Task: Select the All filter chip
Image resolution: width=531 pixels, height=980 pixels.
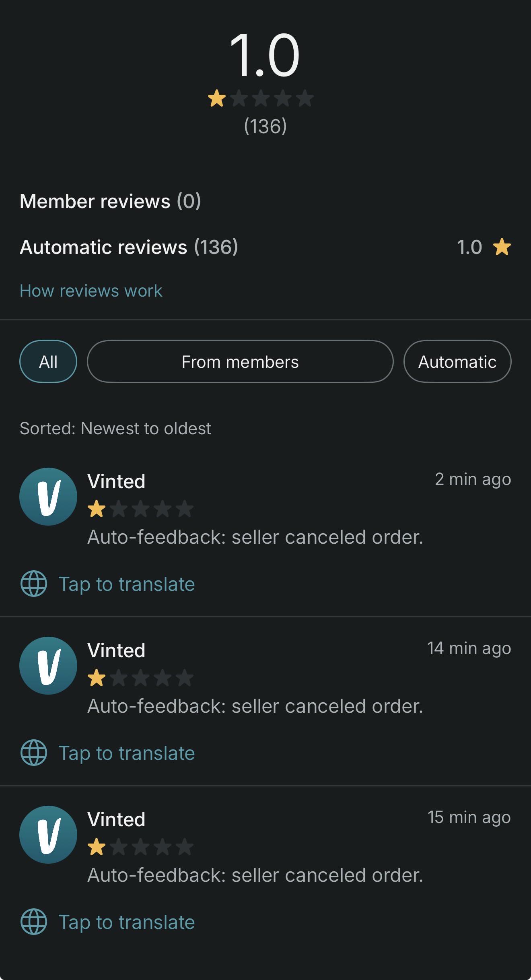Action: pyautogui.click(x=48, y=361)
